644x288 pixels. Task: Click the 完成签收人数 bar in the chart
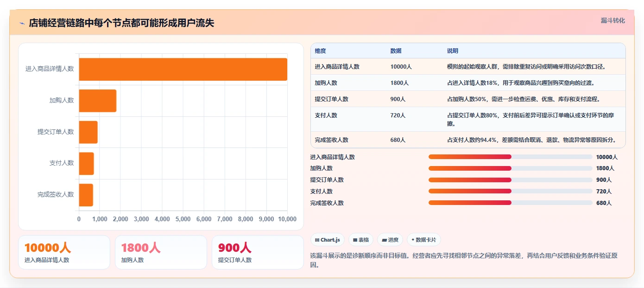[86, 195]
